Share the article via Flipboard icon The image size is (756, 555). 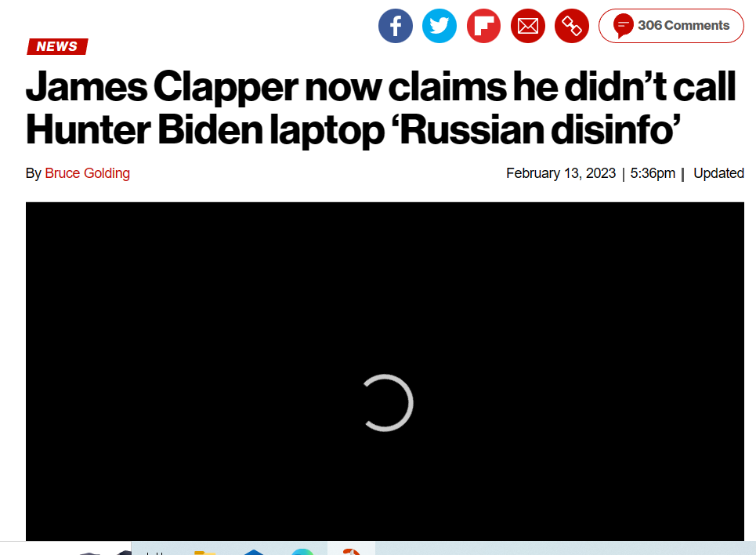483,26
